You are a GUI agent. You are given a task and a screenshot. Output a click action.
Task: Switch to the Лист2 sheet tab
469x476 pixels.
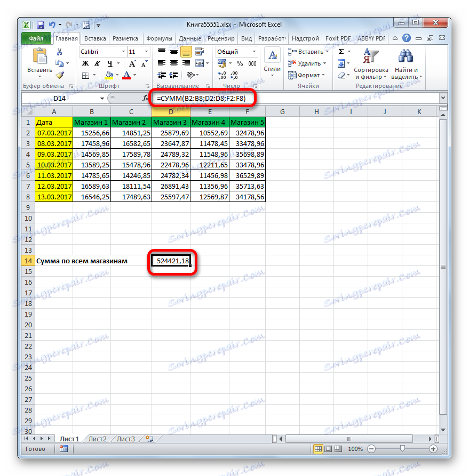tap(98, 439)
